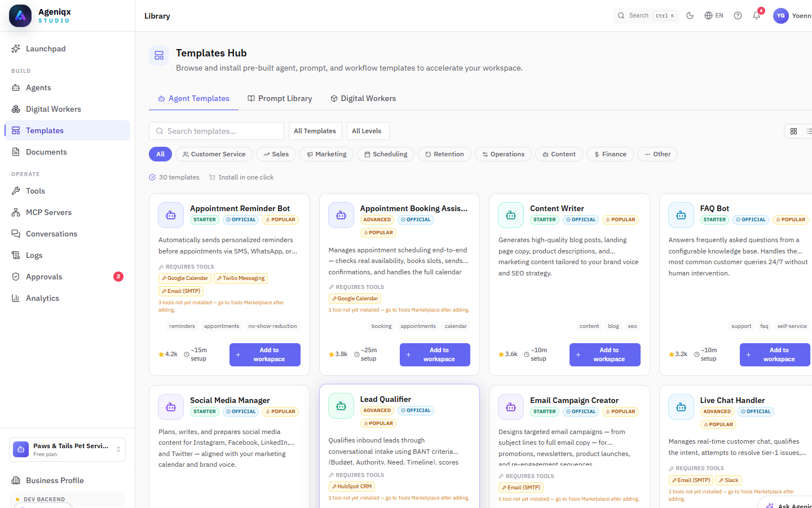The image size is (812, 508).
Task: Click the Lead Qualifier robot icon
Action: (341, 406)
